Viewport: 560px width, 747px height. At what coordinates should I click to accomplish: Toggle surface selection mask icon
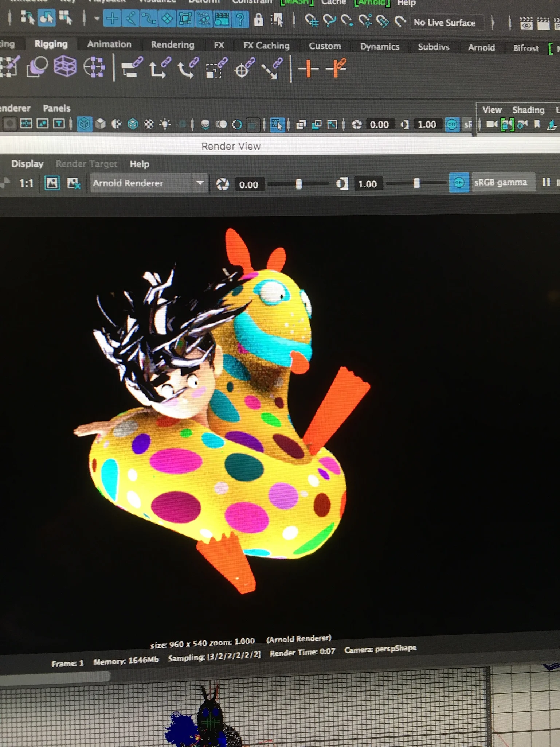coord(167,19)
